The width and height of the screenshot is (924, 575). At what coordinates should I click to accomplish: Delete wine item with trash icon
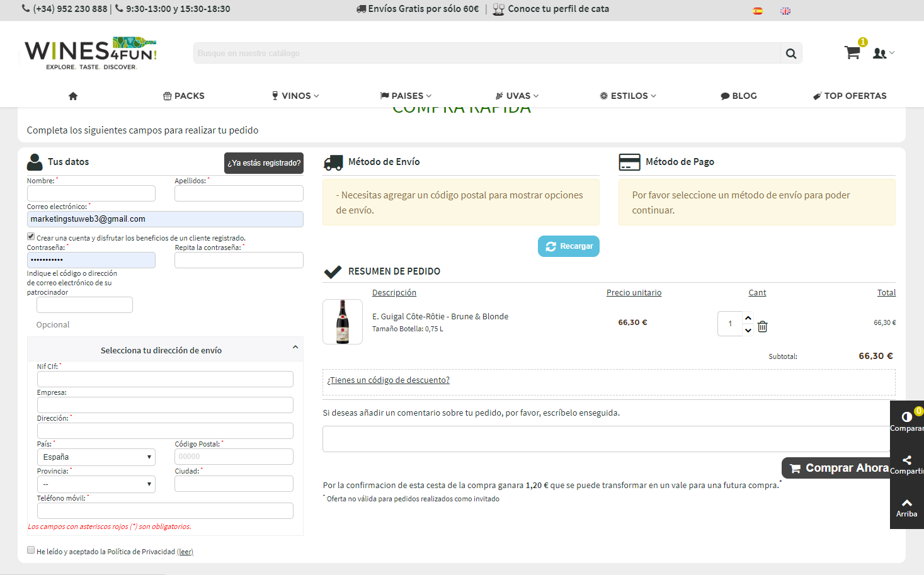763,326
